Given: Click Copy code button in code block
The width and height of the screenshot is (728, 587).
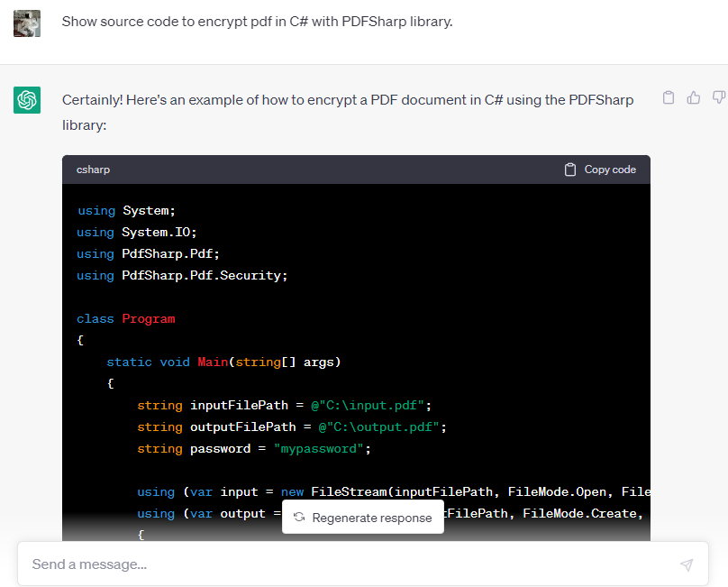Looking at the screenshot, I should click(600, 170).
